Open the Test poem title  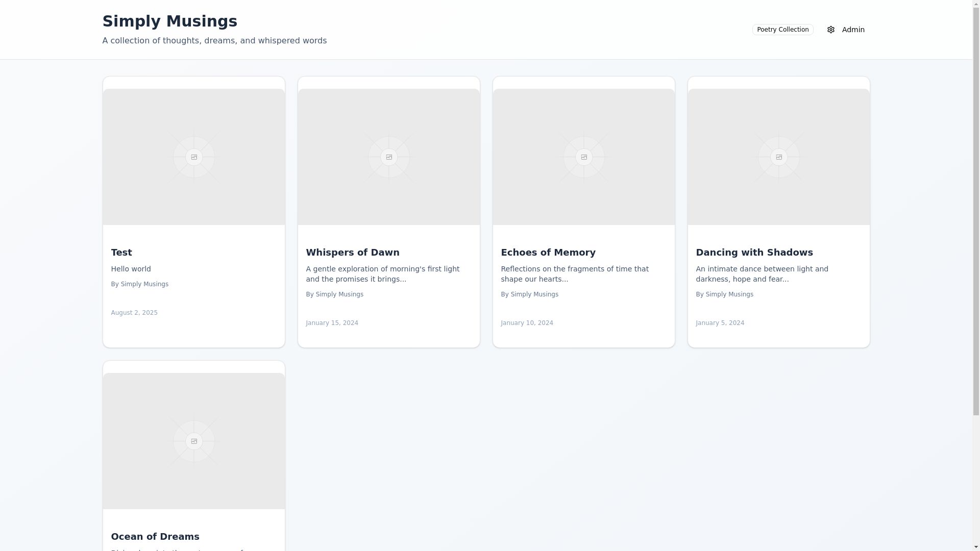coord(121,253)
